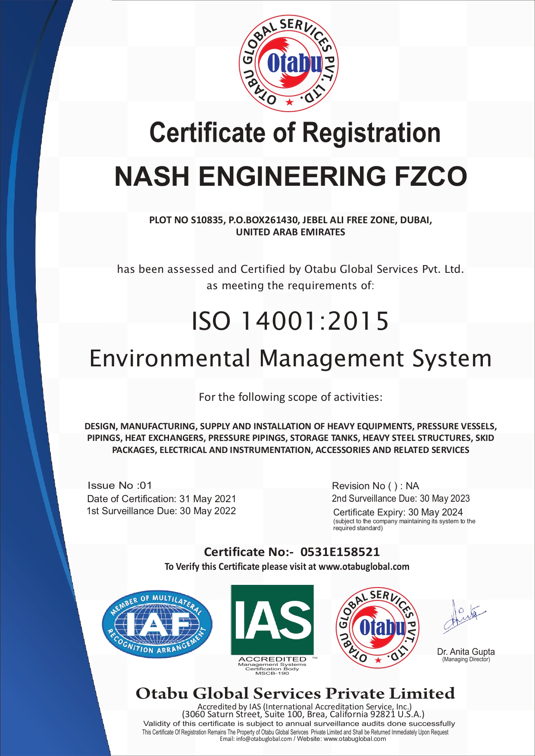
Task: Click the Dr. Anita Gupta name label
Action: point(466,652)
